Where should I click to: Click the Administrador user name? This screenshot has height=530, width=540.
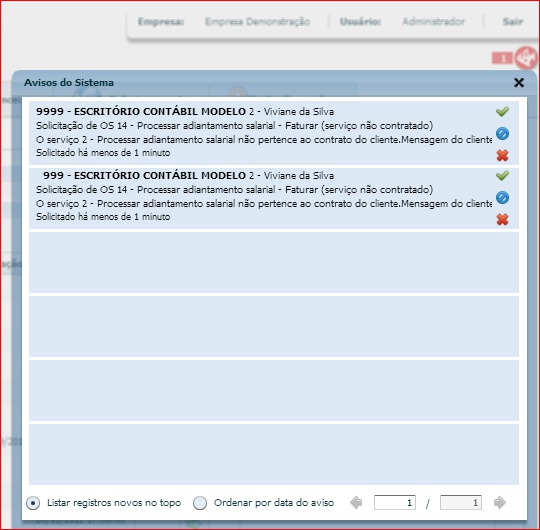(433, 22)
